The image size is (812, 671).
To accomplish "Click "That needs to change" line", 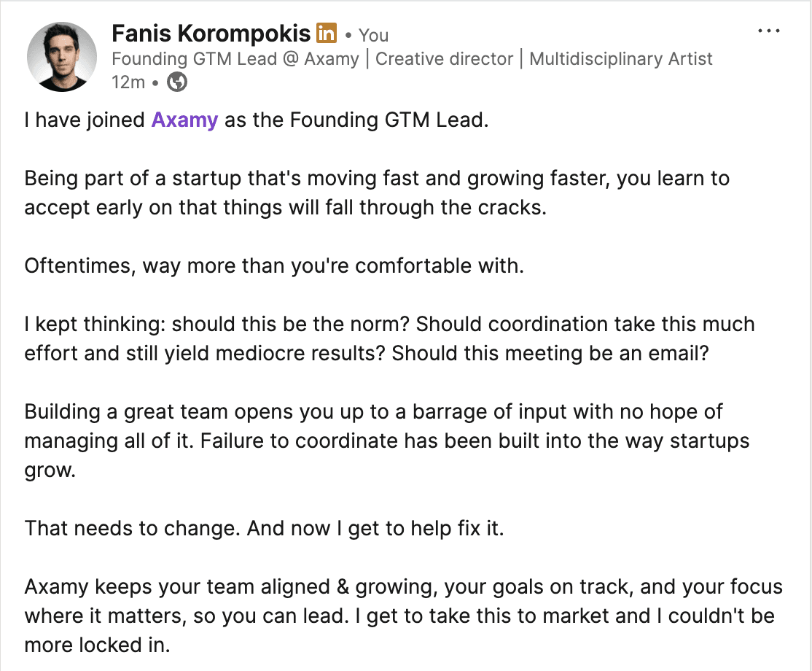I will click(x=264, y=529).
